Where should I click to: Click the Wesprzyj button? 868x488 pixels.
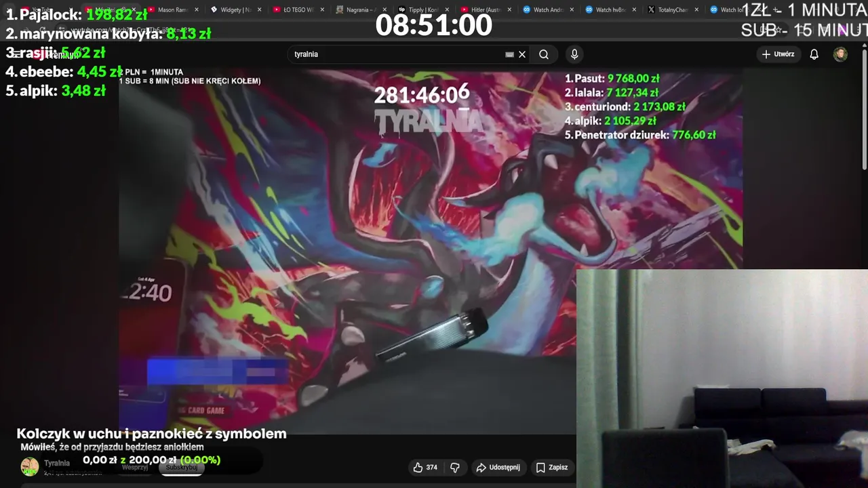point(135,468)
